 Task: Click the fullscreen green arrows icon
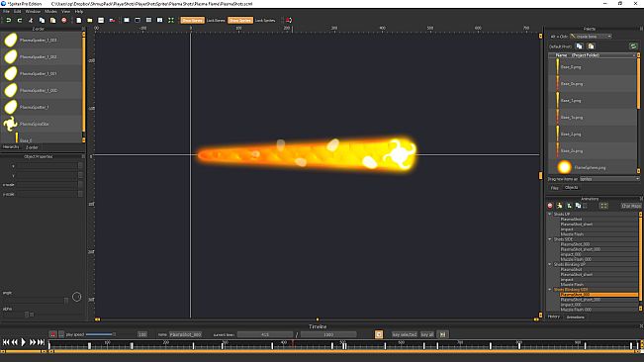171,20
